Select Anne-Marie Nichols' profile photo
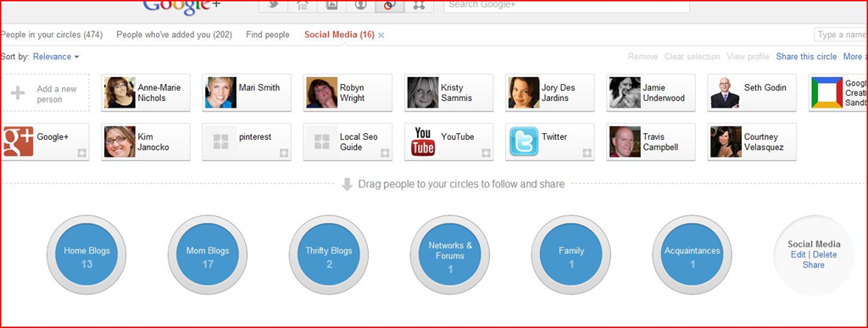 click(120, 92)
